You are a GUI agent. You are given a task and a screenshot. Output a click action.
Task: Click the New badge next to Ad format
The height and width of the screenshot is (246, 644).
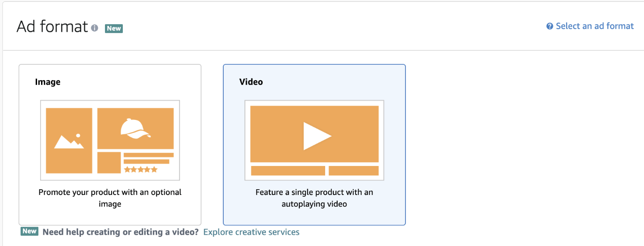[113, 28]
